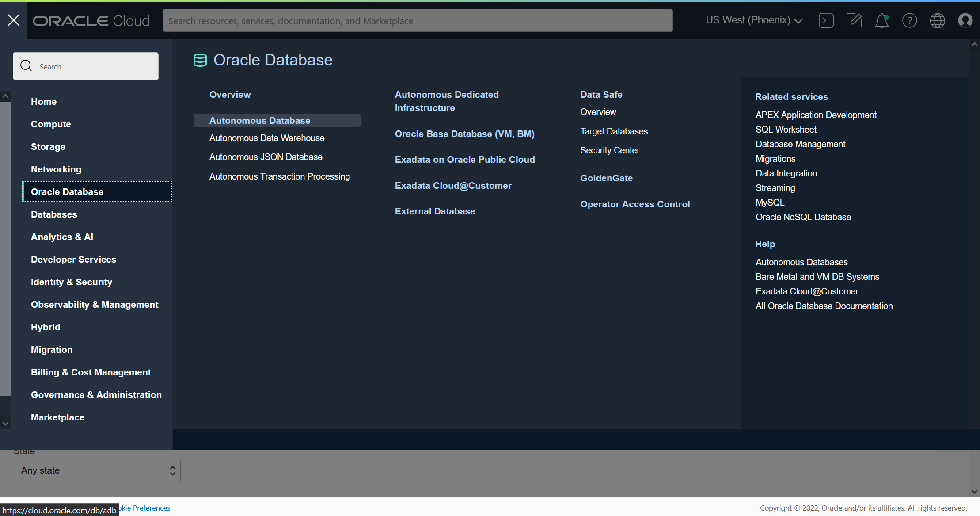Select Compute in the navigation menu
This screenshot has height=516, width=980.
point(51,124)
